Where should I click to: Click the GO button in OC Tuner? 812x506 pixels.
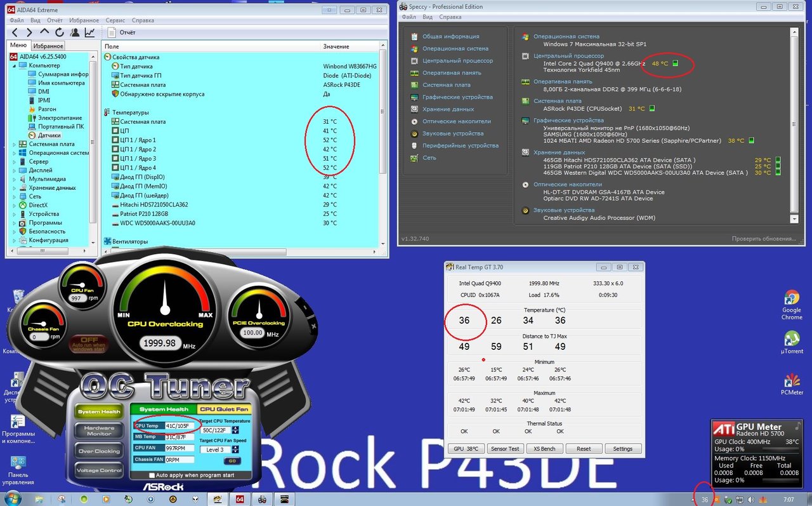[232, 461]
